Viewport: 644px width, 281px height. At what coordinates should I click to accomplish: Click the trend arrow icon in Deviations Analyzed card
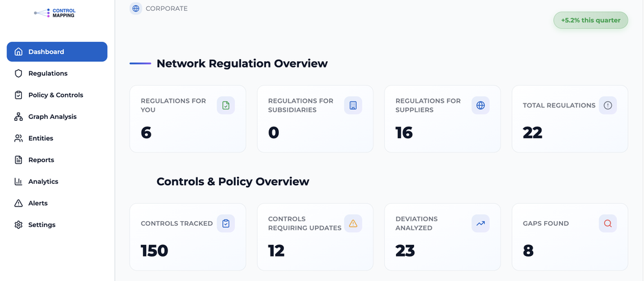(x=480, y=223)
